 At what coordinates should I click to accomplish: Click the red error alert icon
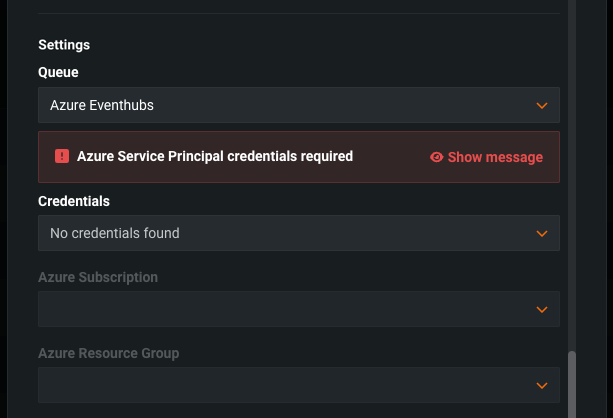(62, 156)
